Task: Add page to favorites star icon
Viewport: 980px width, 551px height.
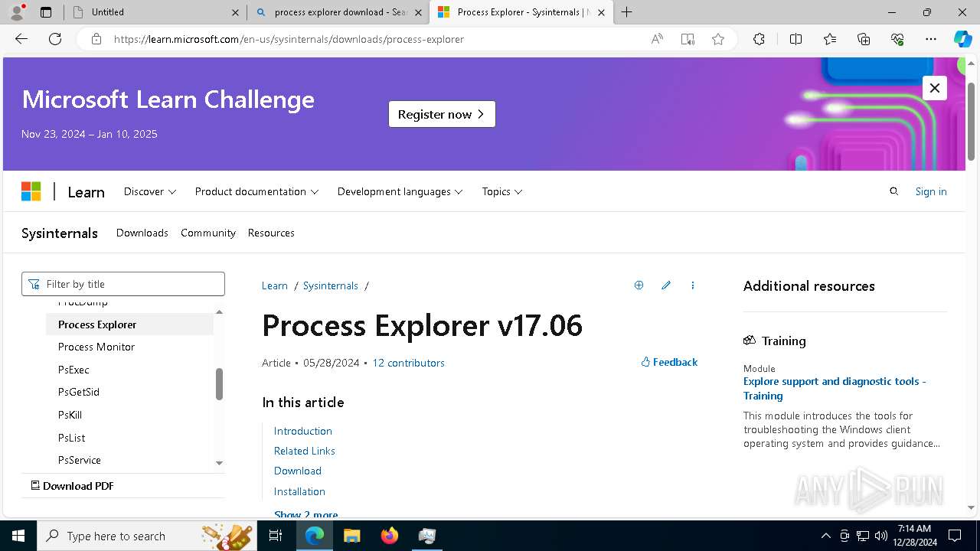Action: coord(718,39)
